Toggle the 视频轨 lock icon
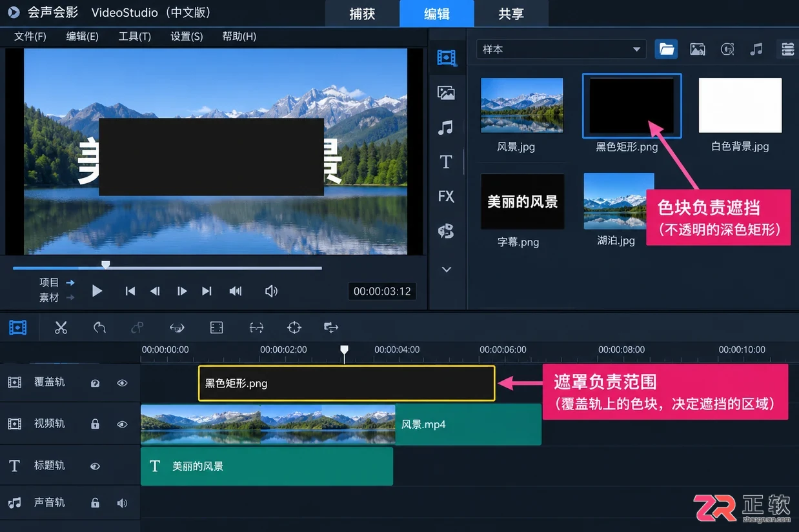Image resolution: width=799 pixels, height=532 pixels. (x=96, y=424)
